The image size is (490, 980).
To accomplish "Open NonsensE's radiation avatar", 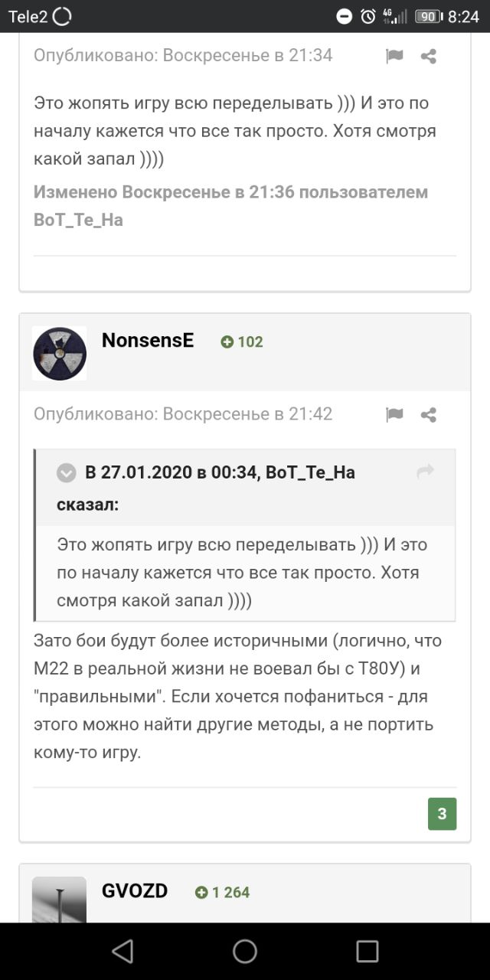I will pos(60,353).
